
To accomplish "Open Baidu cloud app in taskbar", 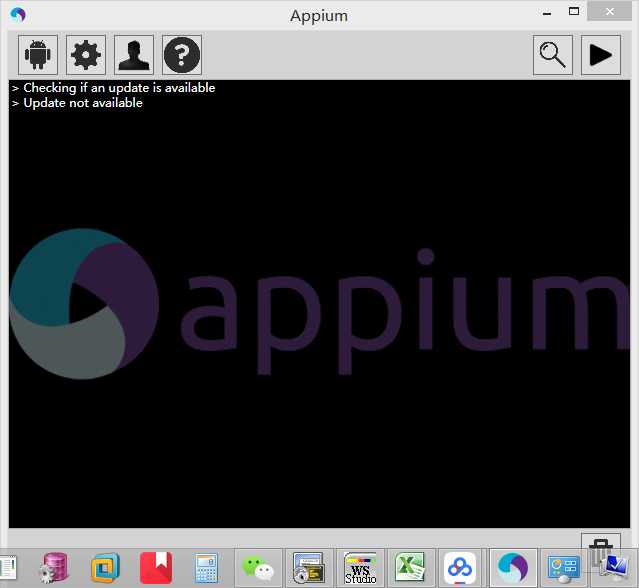I will coord(460,568).
